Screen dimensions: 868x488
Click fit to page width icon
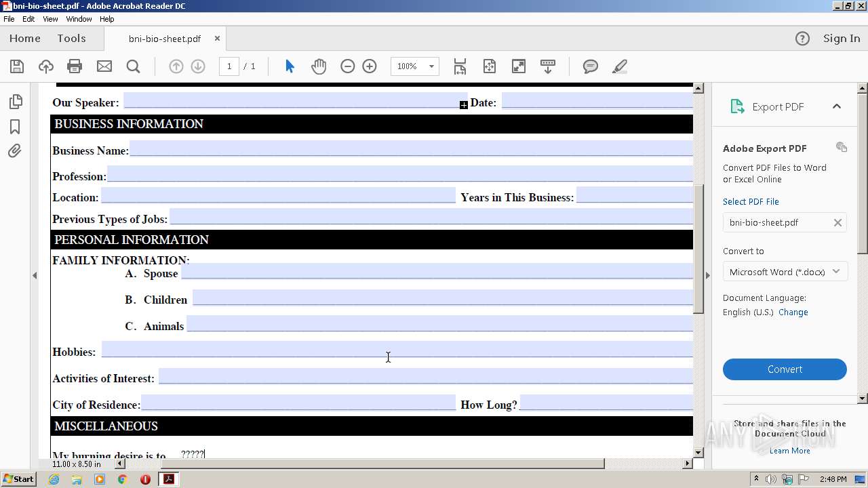[x=490, y=66]
